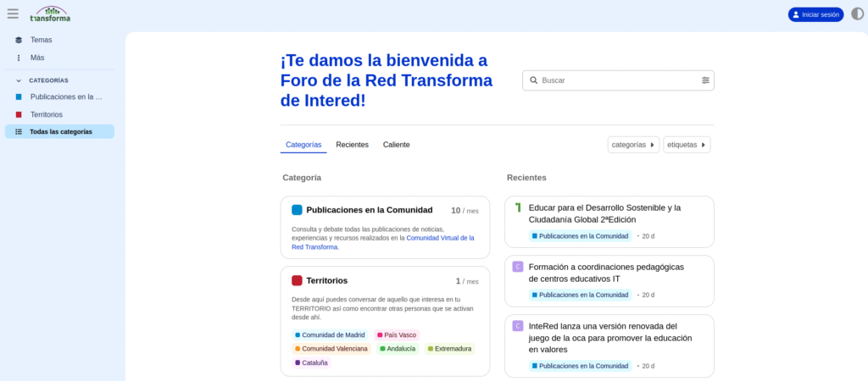Click the Temas layers icon
Image resolution: width=868 pixels, height=381 pixels.
(x=19, y=40)
